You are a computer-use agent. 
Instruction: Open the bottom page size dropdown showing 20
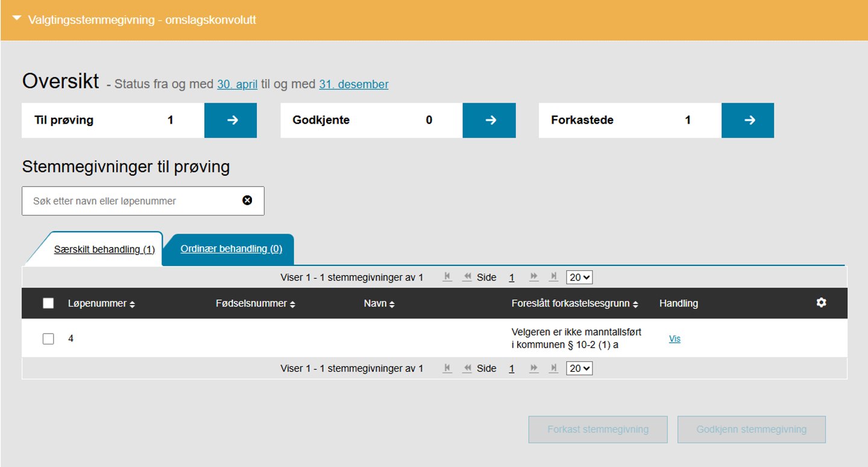point(579,368)
